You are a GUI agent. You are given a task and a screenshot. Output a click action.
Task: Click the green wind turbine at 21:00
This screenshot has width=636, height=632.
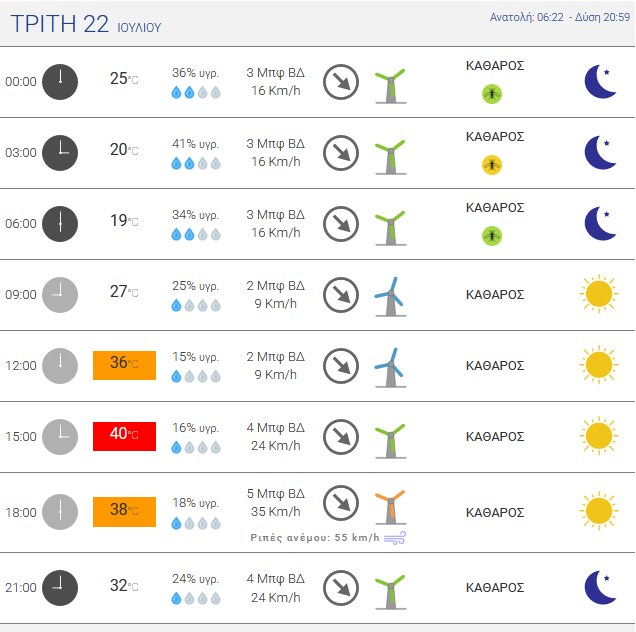391,591
